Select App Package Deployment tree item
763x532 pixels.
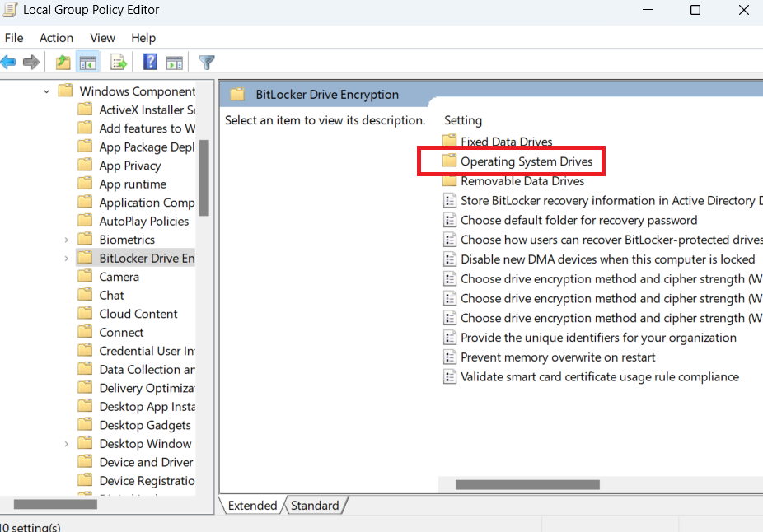[147, 147]
